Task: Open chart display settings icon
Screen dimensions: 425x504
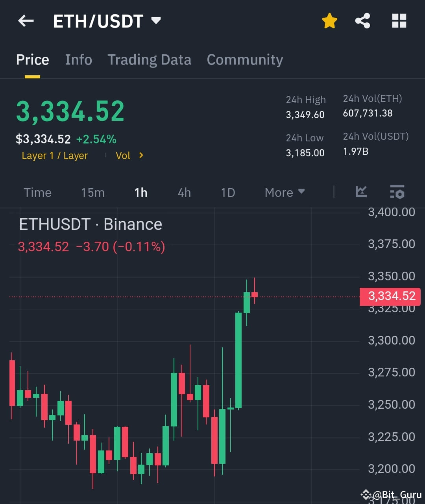Action: click(x=397, y=192)
